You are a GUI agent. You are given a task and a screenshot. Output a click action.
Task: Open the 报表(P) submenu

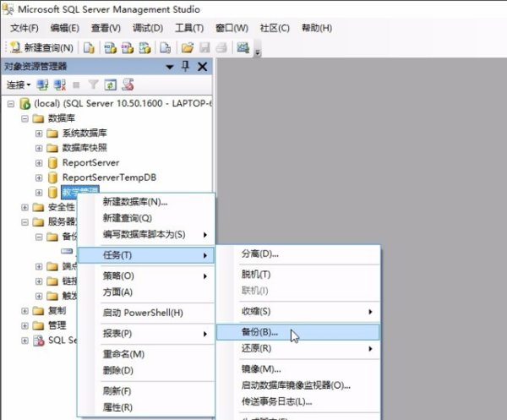[x=146, y=334]
